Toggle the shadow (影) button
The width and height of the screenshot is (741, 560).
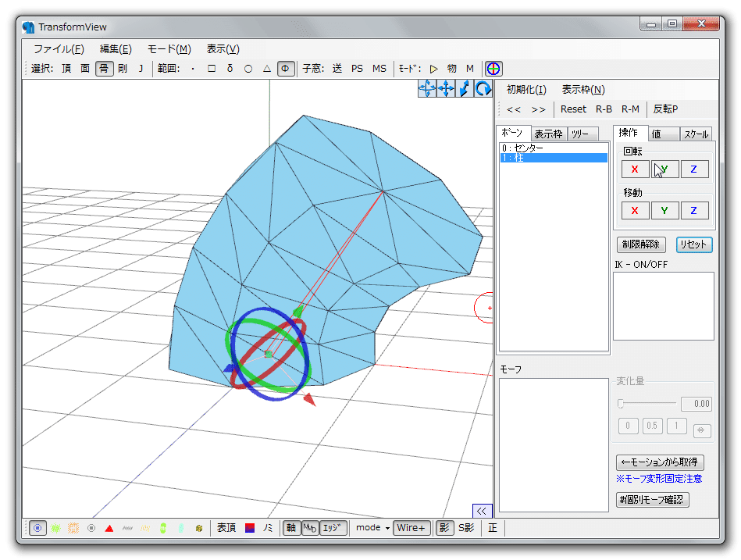444,528
